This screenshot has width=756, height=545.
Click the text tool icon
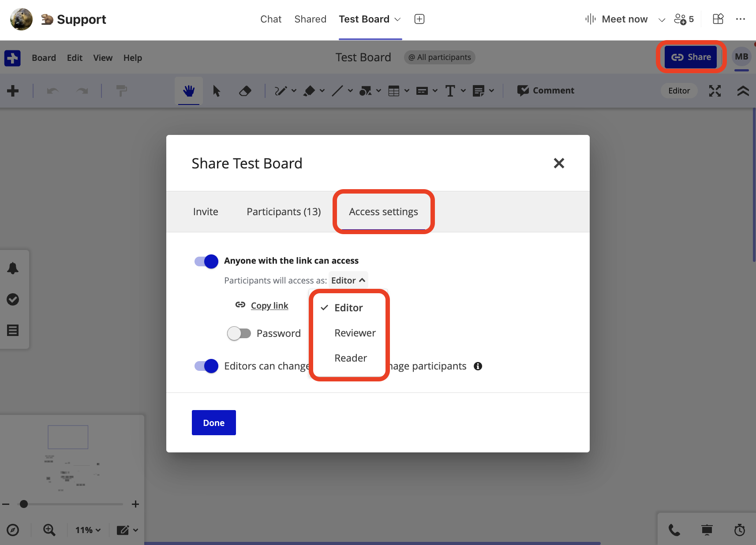[450, 91]
